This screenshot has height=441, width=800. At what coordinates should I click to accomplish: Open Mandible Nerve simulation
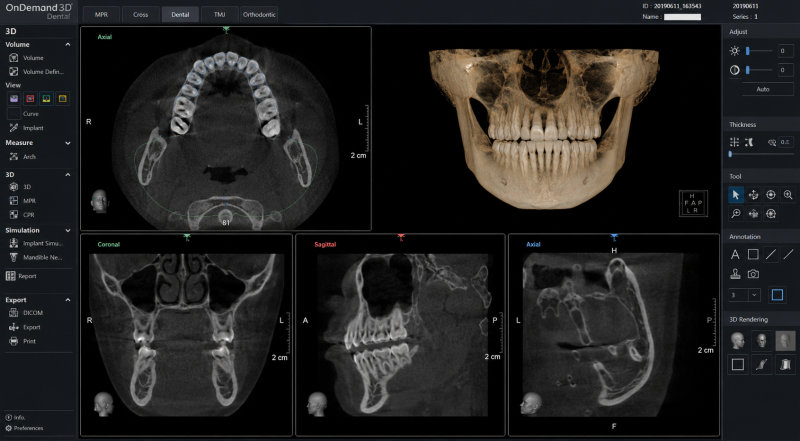pyautogui.click(x=36, y=257)
